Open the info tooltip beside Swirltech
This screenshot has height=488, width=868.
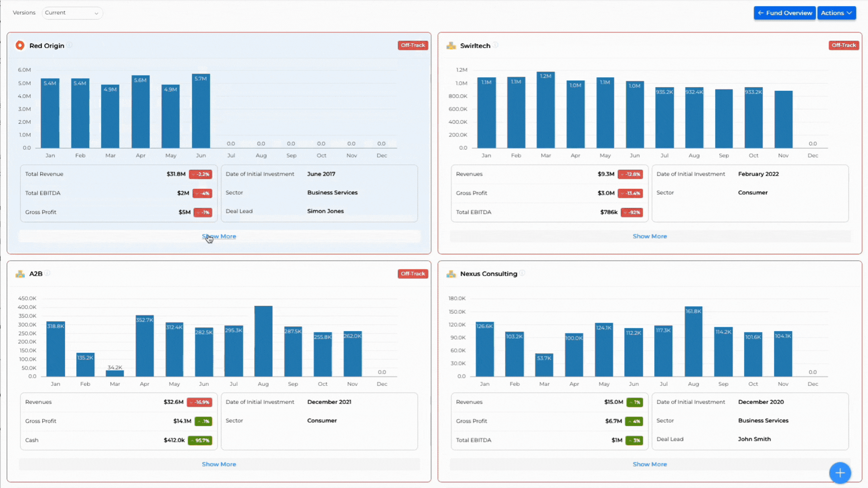point(496,45)
